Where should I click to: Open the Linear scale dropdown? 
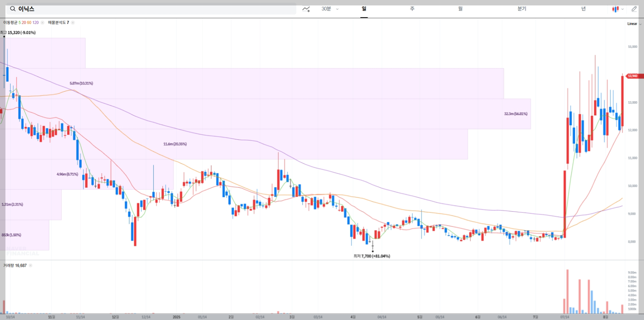coord(634,24)
